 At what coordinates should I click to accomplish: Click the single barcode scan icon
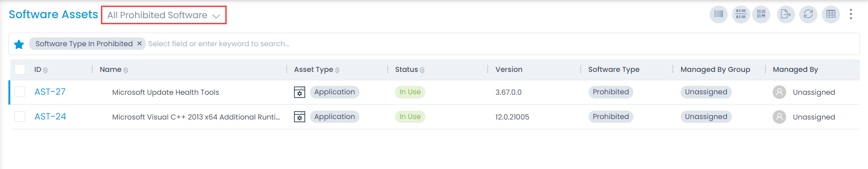(718, 14)
